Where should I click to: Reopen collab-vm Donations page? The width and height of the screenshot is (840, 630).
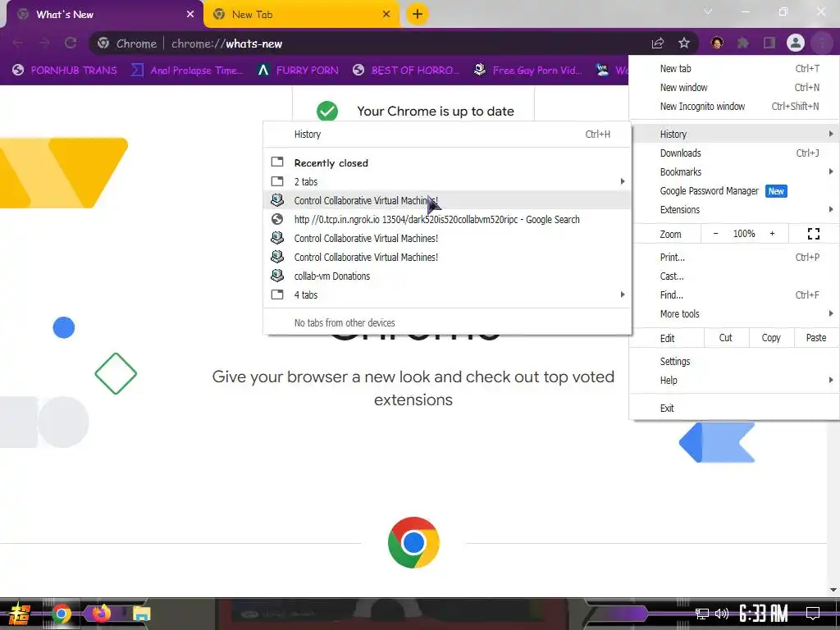coord(447,276)
